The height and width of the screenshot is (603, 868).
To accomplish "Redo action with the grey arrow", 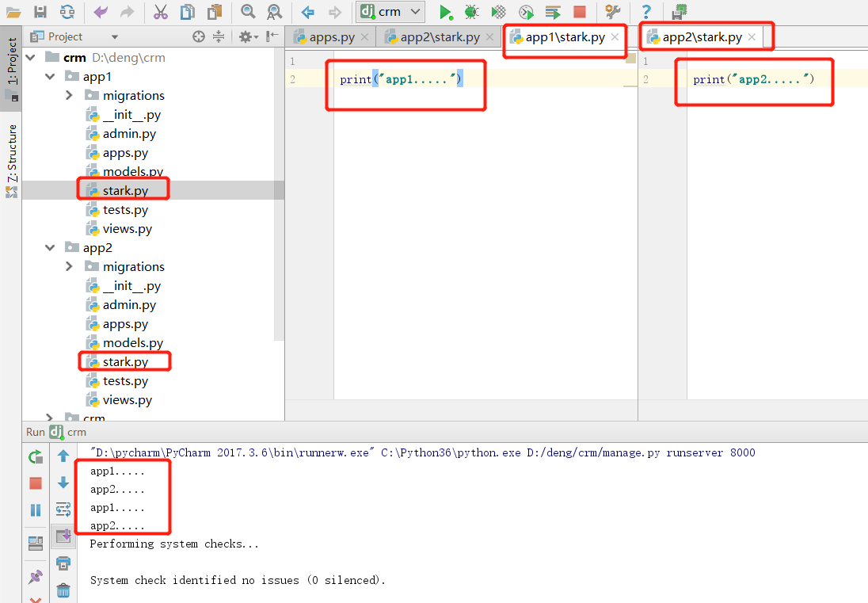I will [128, 12].
